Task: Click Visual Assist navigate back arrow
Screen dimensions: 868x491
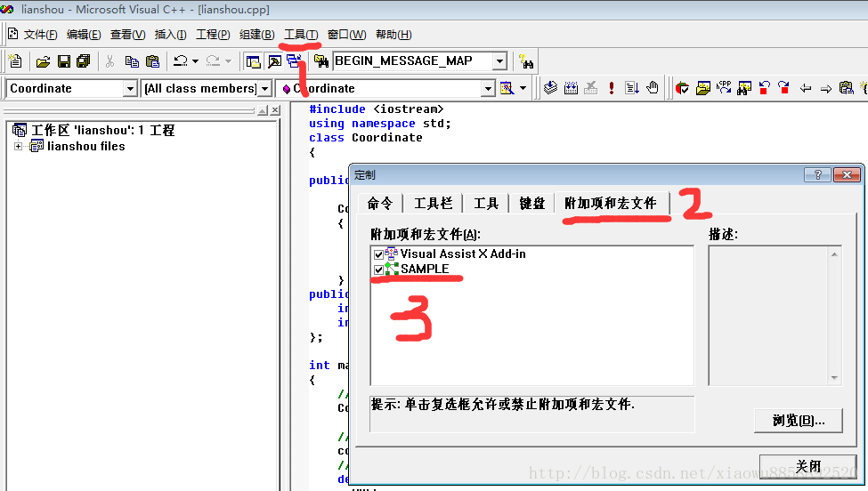Action: tap(806, 88)
